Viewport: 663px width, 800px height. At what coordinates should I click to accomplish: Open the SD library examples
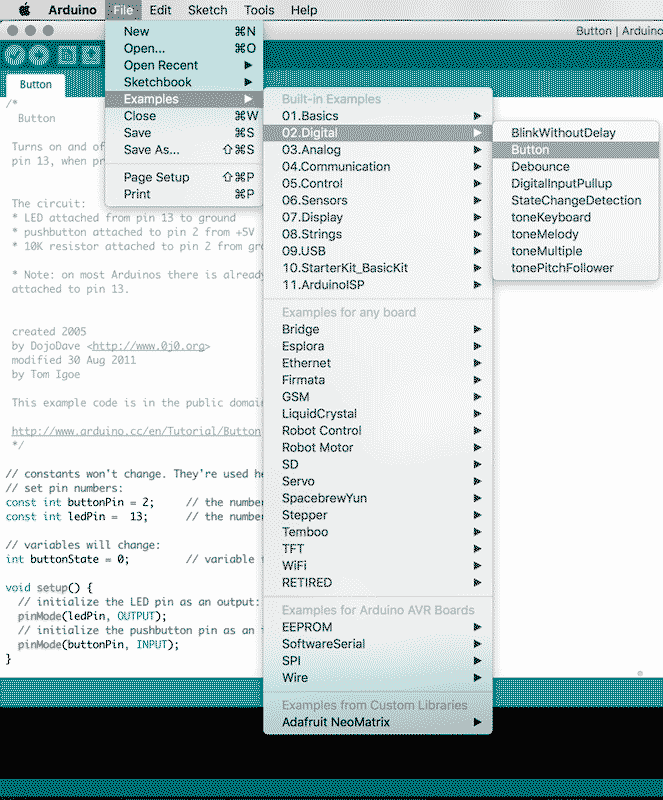pyautogui.click(x=378, y=464)
